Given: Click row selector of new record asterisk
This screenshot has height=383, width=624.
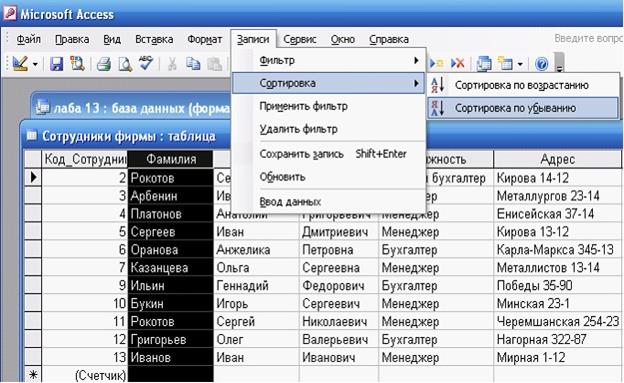Looking at the screenshot, I should coord(33,375).
